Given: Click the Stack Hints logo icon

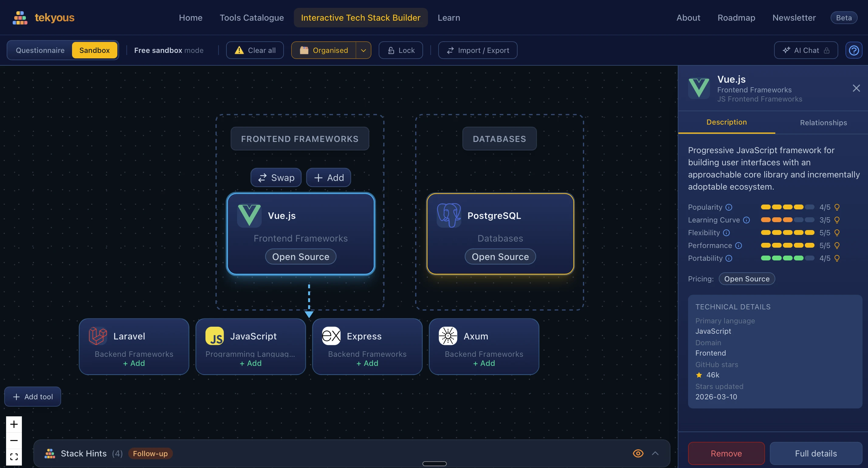Looking at the screenshot, I should 50,453.
